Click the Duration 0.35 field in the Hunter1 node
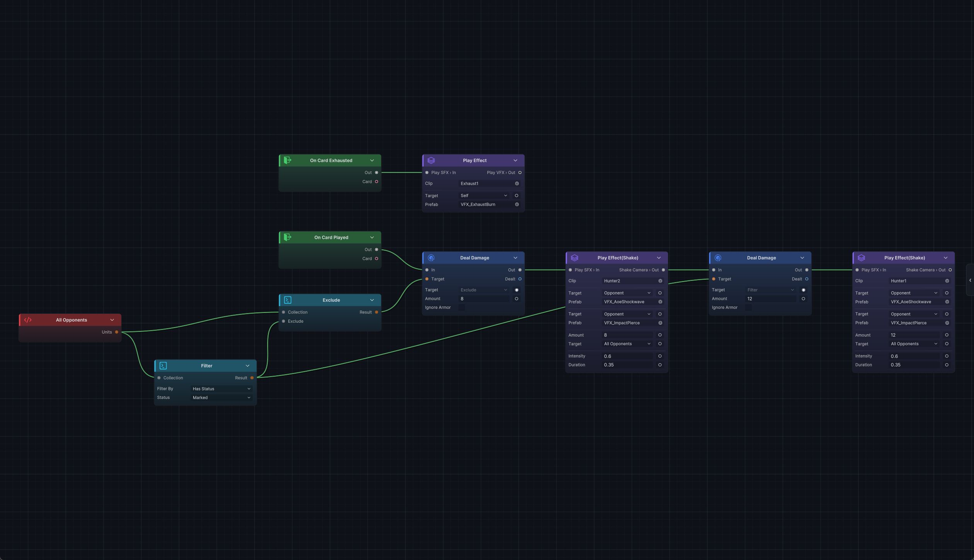The image size is (974, 560). tap(914, 365)
